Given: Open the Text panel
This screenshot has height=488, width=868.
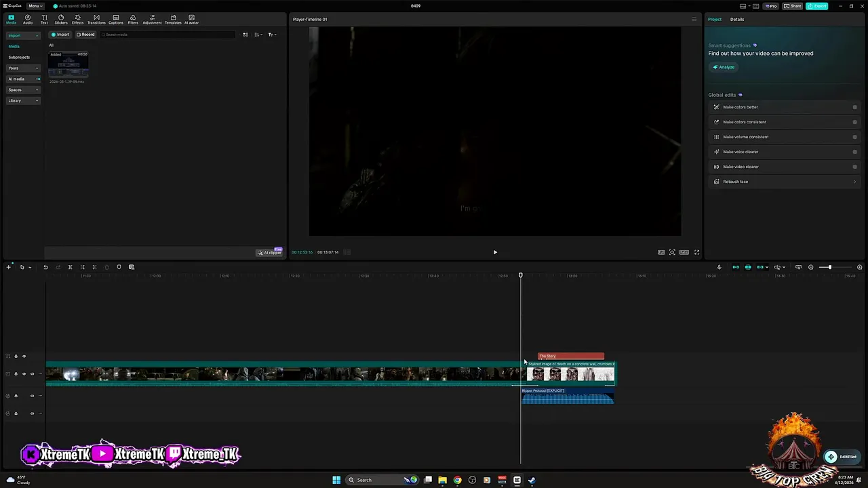Looking at the screenshot, I should [x=44, y=19].
